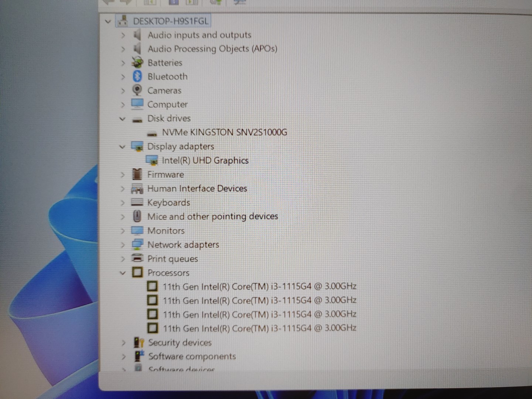Click the Bluetooth category icon
Screen dimensions: 532x399
137,76
